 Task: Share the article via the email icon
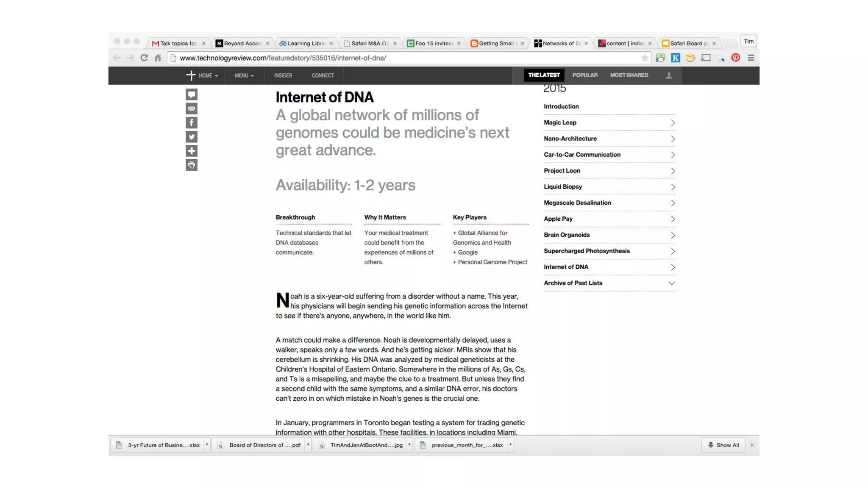coord(191,109)
